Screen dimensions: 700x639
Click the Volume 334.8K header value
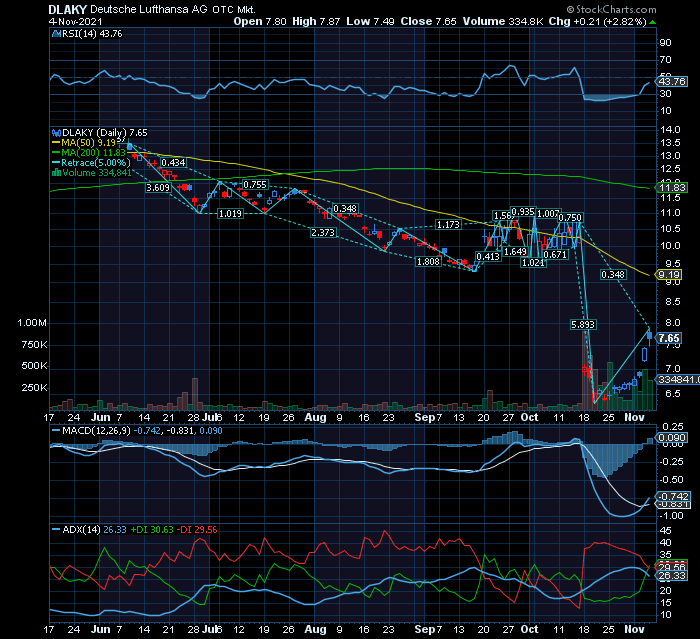tap(503, 21)
